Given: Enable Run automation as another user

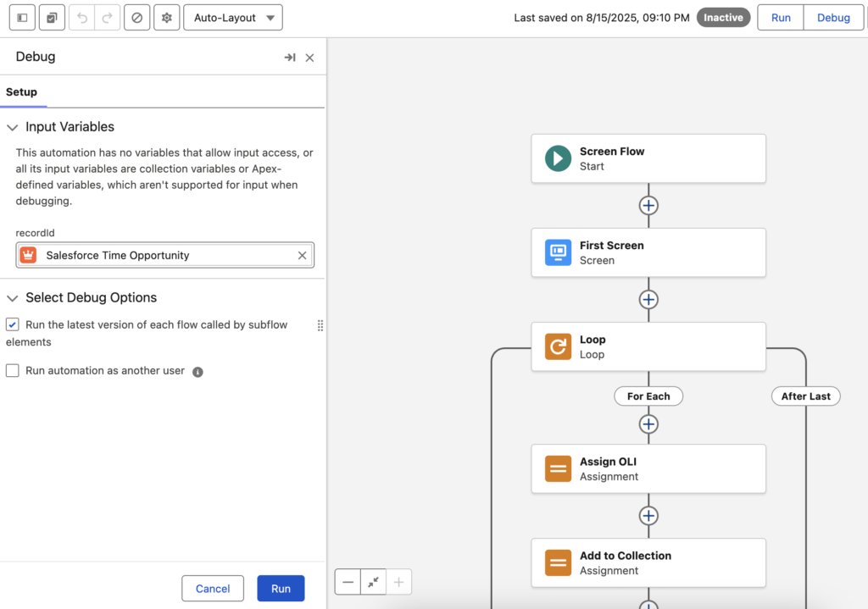Looking at the screenshot, I should pyautogui.click(x=12, y=371).
